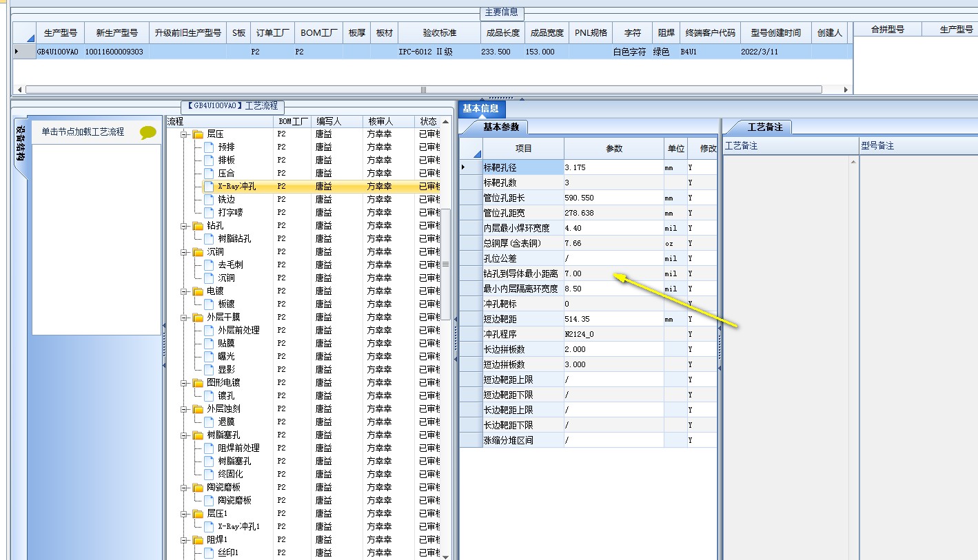Collapse the 陶瓷磨板 folder node
978x560 pixels.
click(x=185, y=488)
